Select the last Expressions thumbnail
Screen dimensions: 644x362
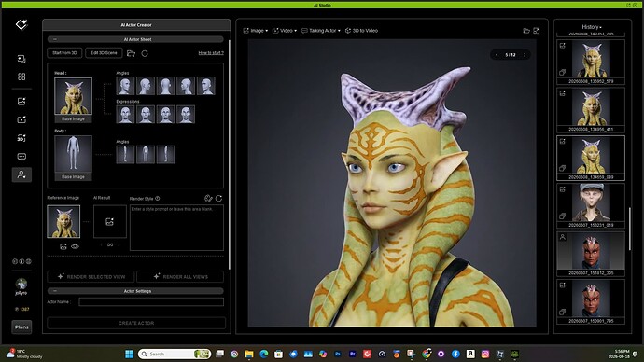186,115
